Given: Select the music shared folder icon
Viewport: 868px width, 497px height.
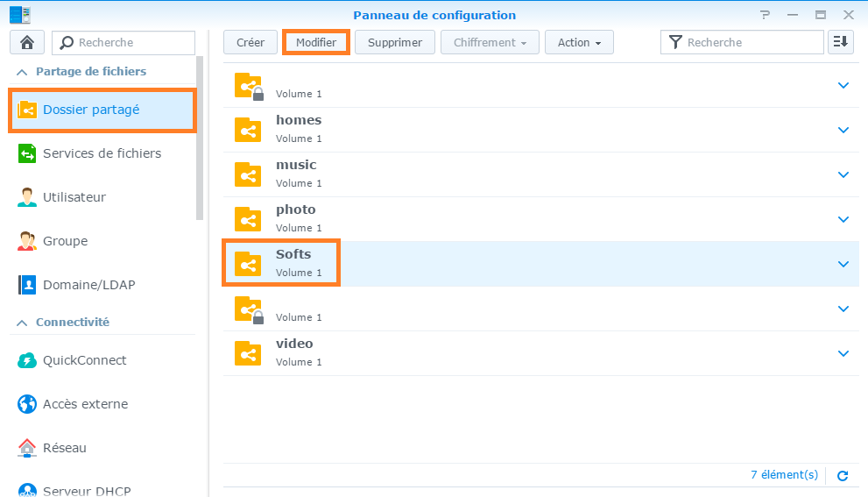Looking at the screenshot, I should (x=248, y=174).
